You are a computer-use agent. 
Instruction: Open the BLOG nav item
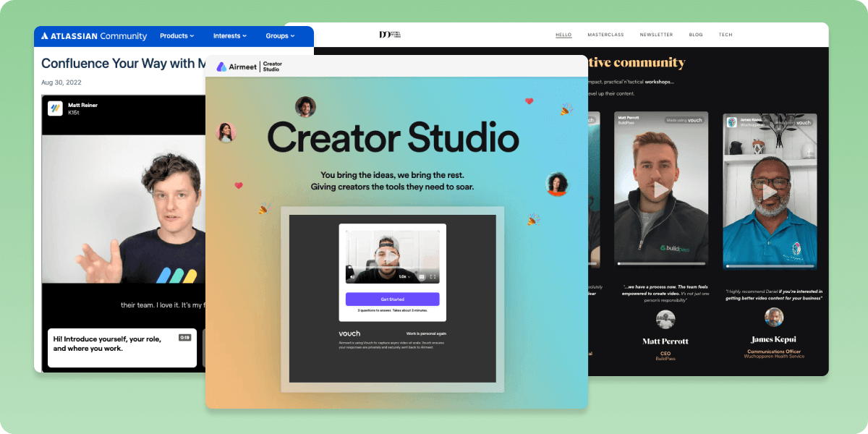pyautogui.click(x=696, y=35)
